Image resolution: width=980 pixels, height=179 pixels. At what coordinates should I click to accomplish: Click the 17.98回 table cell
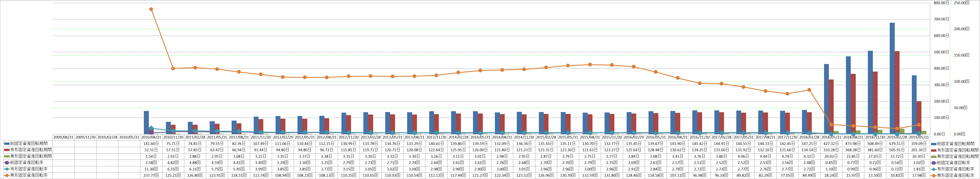pyautogui.click(x=919, y=176)
